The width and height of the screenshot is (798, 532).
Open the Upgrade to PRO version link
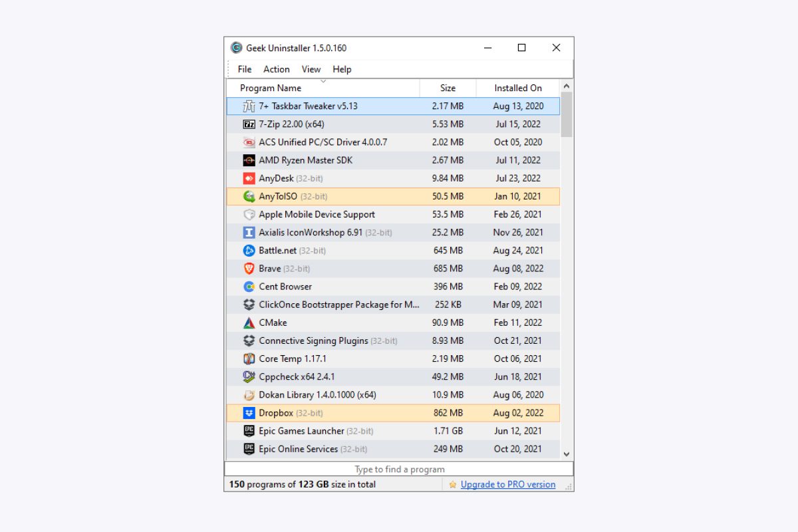pyautogui.click(x=507, y=484)
